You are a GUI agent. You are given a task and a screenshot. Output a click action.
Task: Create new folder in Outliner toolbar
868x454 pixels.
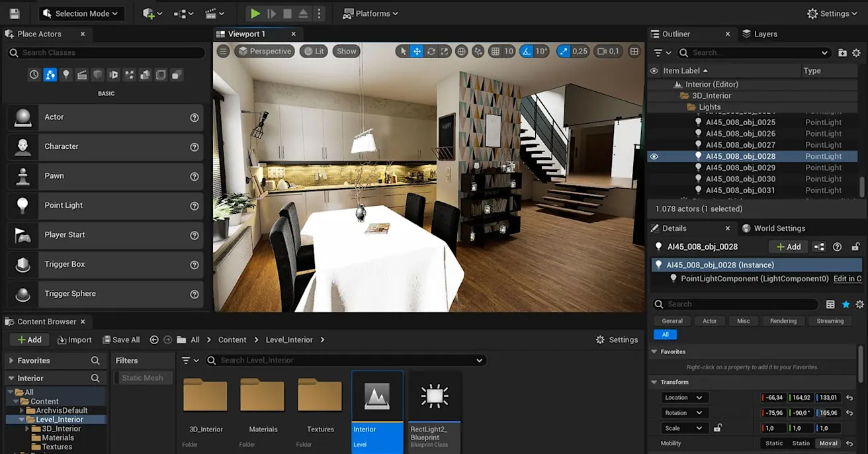(842, 53)
